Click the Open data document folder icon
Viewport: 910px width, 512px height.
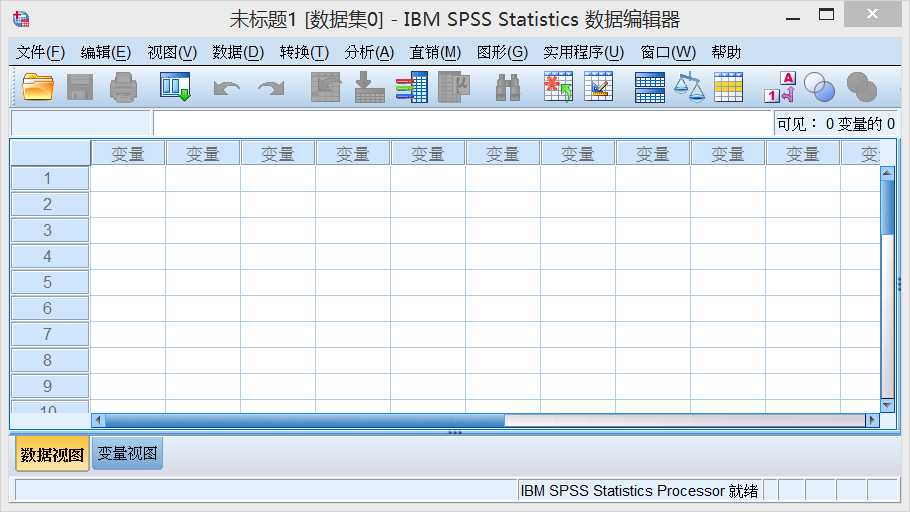coord(38,87)
